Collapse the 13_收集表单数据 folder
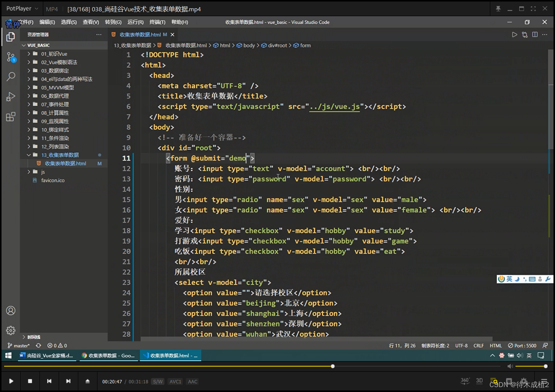 point(29,155)
